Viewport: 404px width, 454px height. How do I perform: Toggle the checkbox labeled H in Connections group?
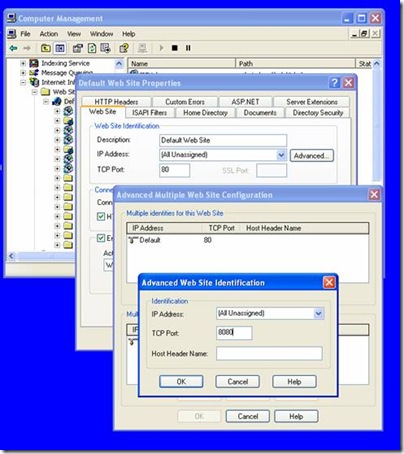101,217
